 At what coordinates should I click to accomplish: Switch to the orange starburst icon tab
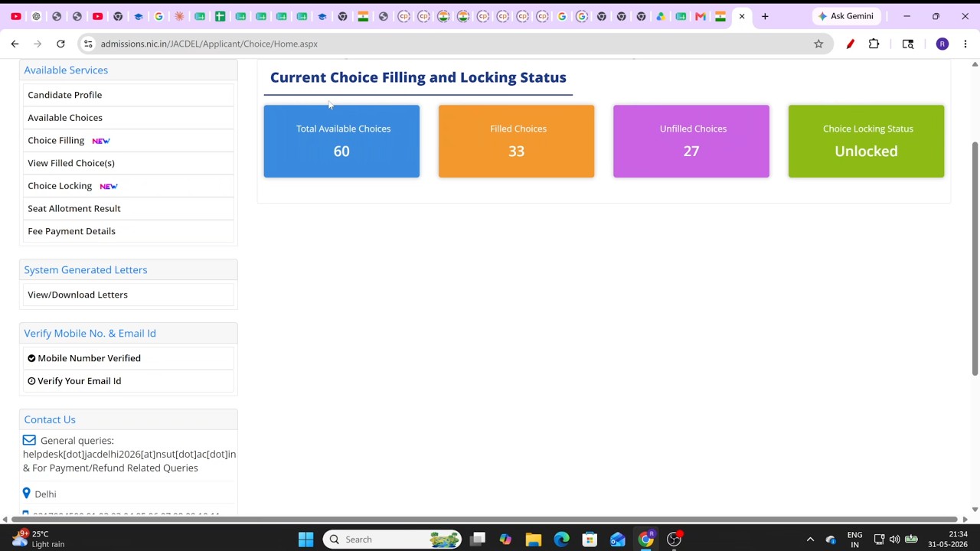[179, 16]
